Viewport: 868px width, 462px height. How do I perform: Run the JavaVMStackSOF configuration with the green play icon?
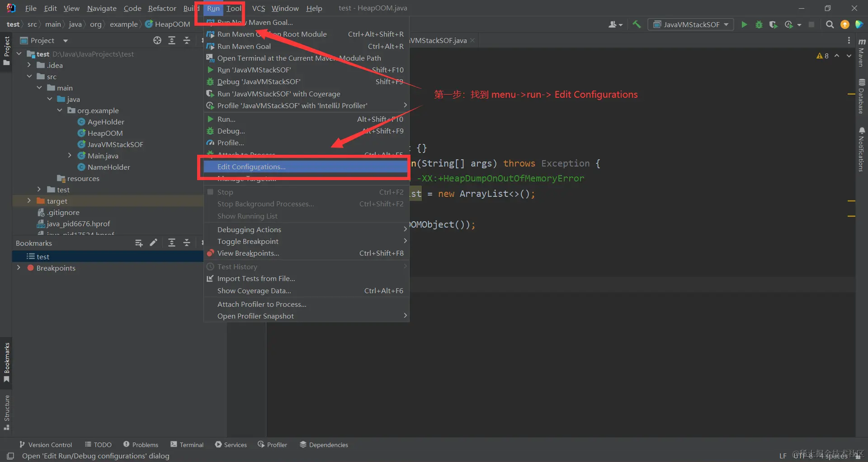coord(744,24)
